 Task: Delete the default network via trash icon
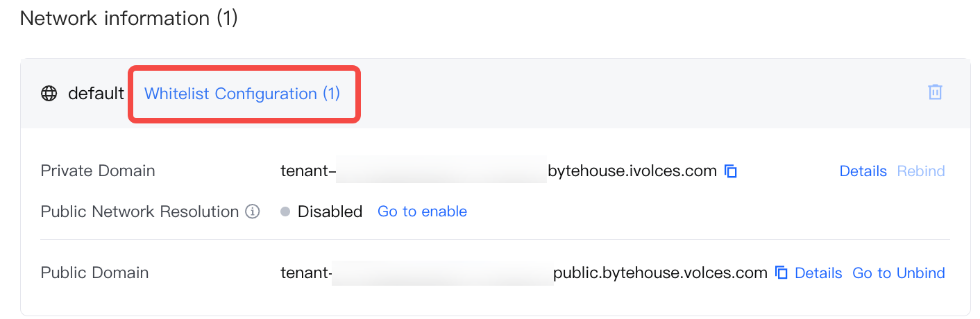pyautogui.click(x=935, y=92)
